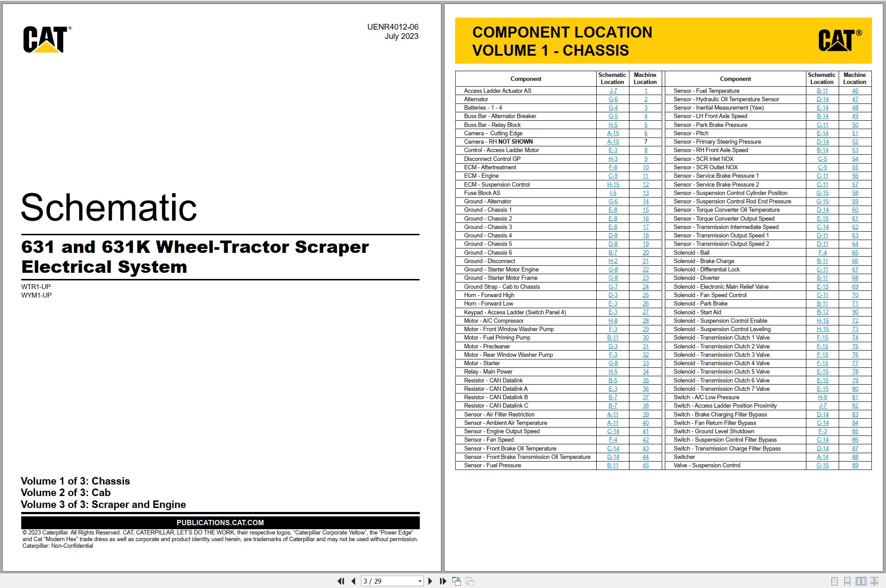Open schematic location J-7 for Access Ladder Actuator AS

613,91
